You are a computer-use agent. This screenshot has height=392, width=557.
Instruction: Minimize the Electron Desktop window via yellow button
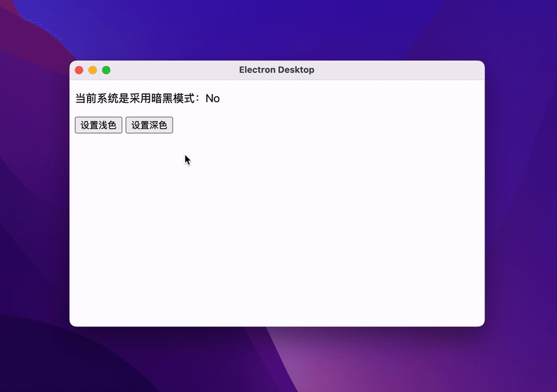[93, 70]
